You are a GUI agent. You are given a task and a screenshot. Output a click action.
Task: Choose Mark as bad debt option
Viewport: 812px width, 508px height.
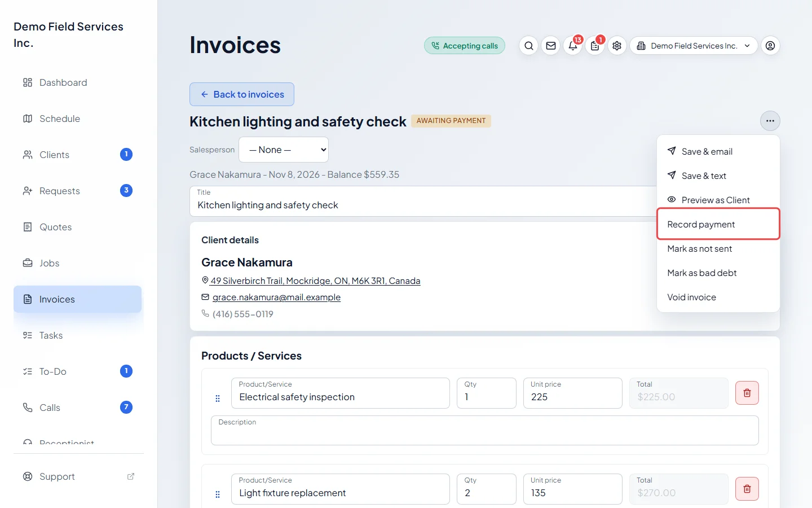718,273
